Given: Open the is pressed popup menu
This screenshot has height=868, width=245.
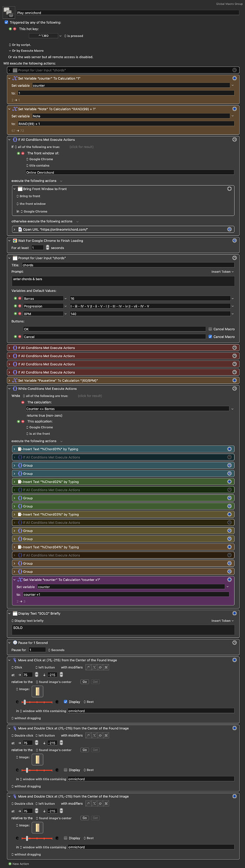Looking at the screenshot, I should (74, 36).
